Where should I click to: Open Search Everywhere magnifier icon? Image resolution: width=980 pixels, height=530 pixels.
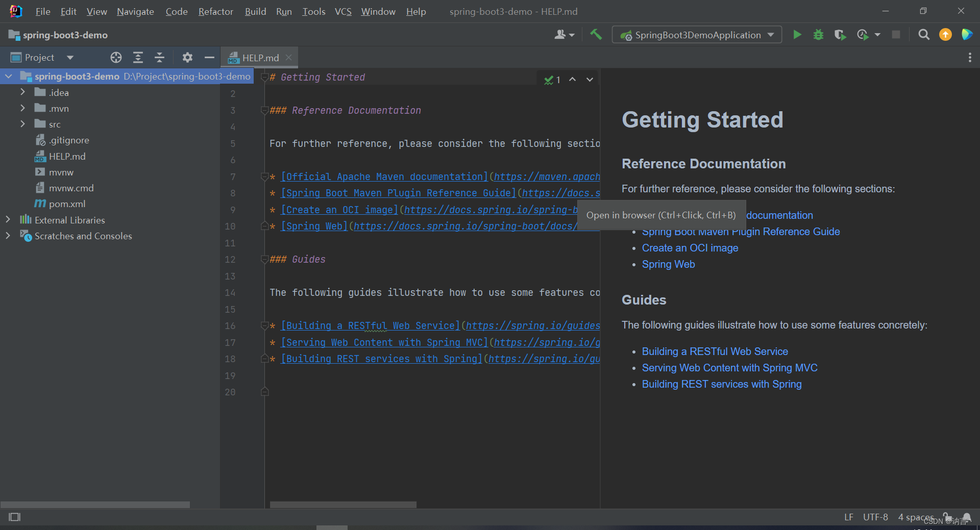923,35
